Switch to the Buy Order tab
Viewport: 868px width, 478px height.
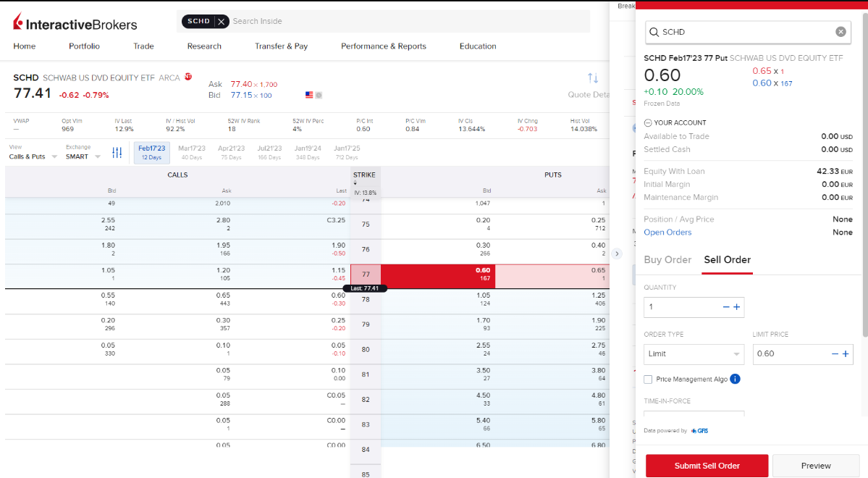click(x=667, y=260)
